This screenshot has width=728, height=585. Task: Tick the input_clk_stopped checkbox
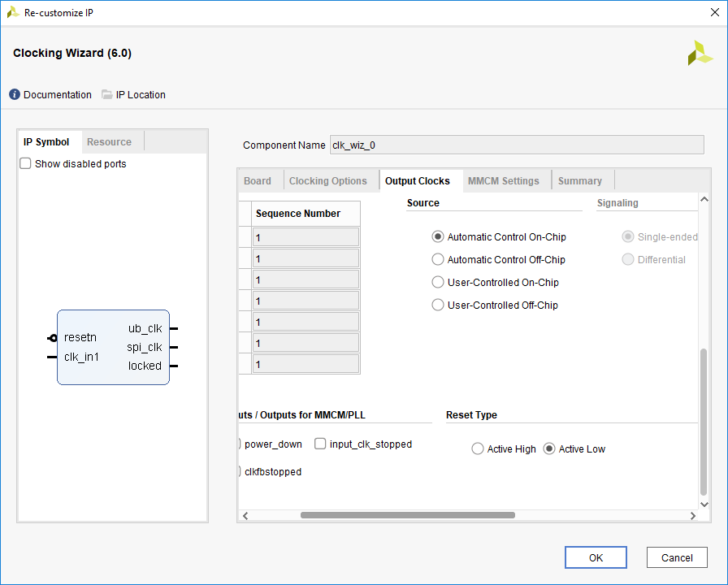tap(320, 444)
